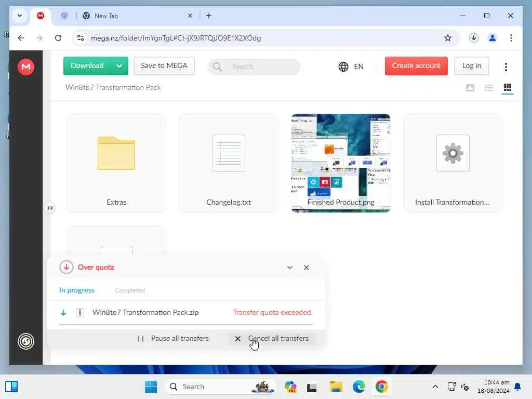Open Chrome three-dot menu
This screenshot has height=399, width=532.
[511, 38]
